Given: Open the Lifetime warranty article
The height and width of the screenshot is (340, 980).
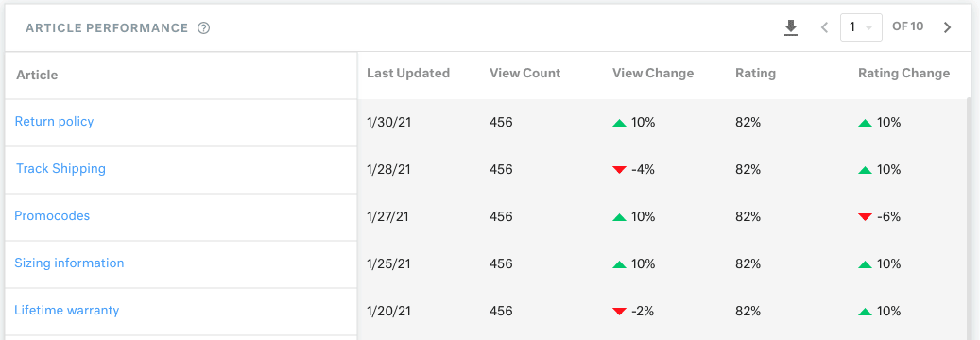Looking at the screenshot, I should (x=67, y=310).
